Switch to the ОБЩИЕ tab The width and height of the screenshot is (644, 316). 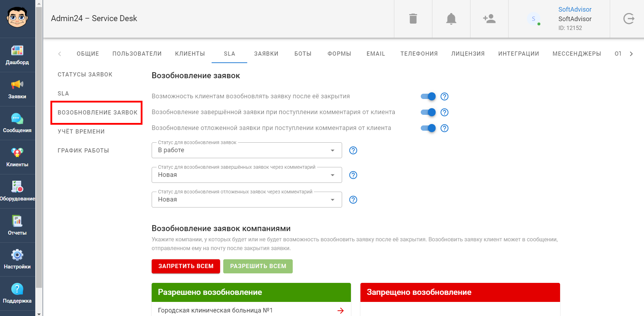[x=88, y=54]
